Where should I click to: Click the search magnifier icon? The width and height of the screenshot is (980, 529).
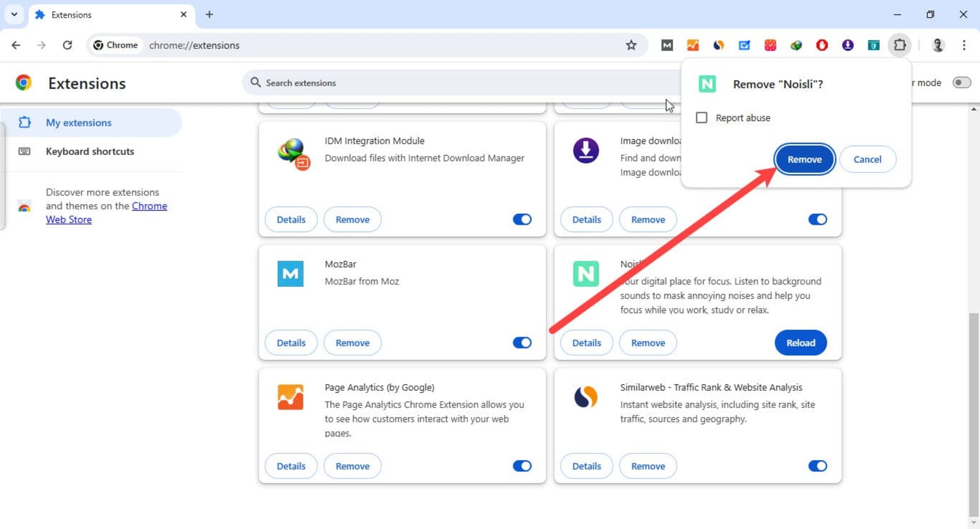coord(255,82)
